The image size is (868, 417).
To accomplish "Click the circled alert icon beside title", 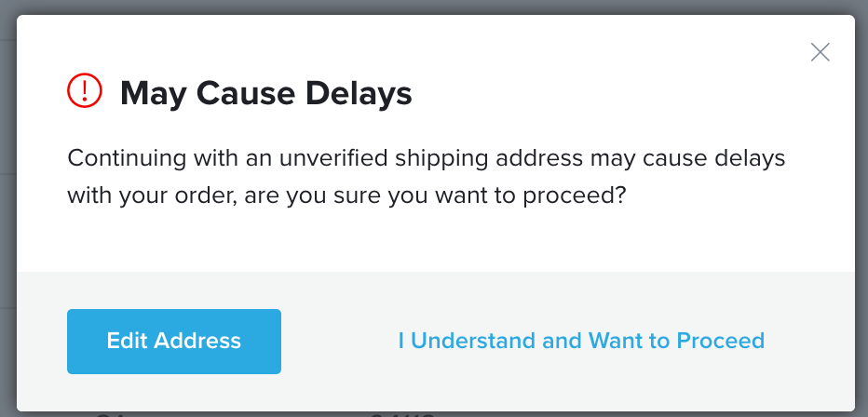I will tap(85, 90).
